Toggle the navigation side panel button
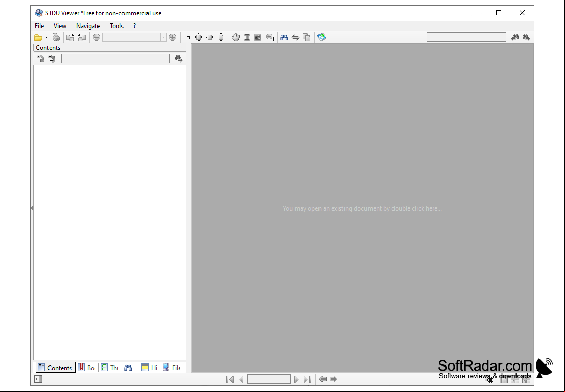 tap(38, 379)
